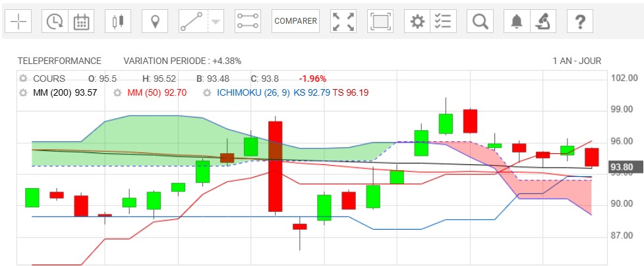644x266 pixels.
Task: Click the -1.96% change value
Action: tap(312, 79)
